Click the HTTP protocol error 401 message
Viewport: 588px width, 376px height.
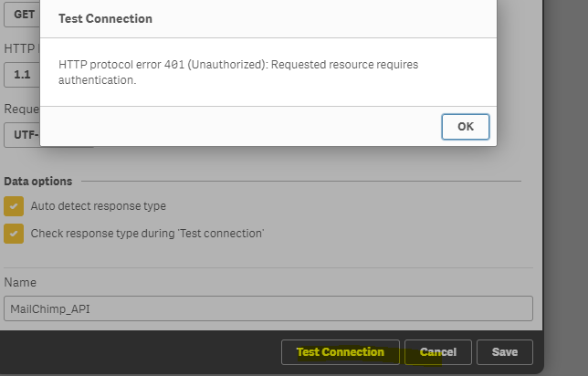click(237, 65)
